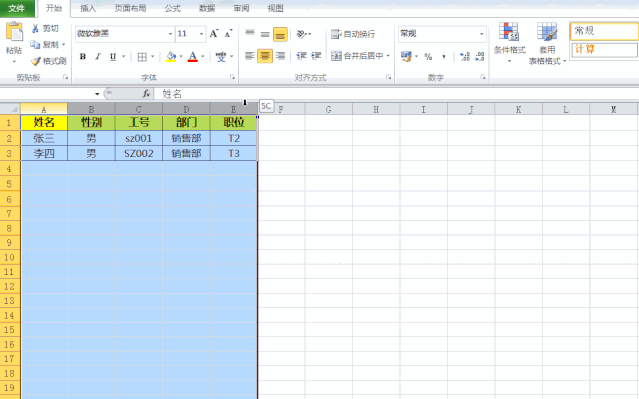639x399 pixels.
Task: Click the Name Box field
Action: tap(46, 94)
